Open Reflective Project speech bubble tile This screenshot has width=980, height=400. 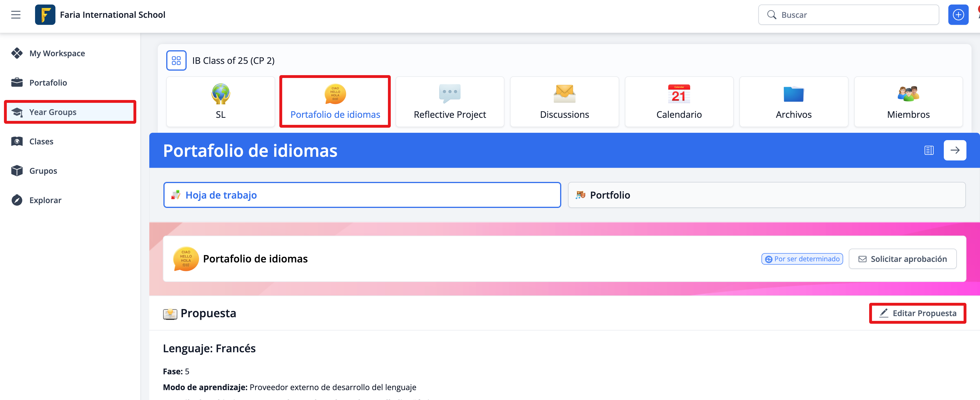pyautogui.click(x=450, y=101)
